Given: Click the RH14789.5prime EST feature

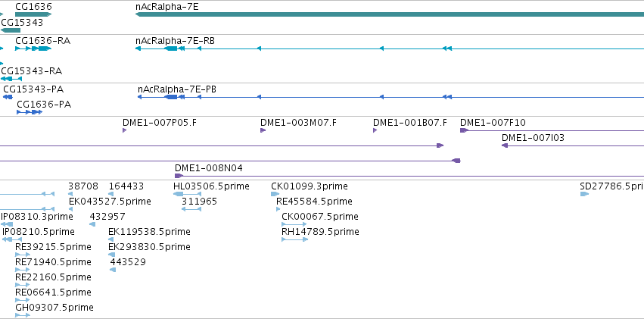Looking at the screenshot, I should pos(295,239).
